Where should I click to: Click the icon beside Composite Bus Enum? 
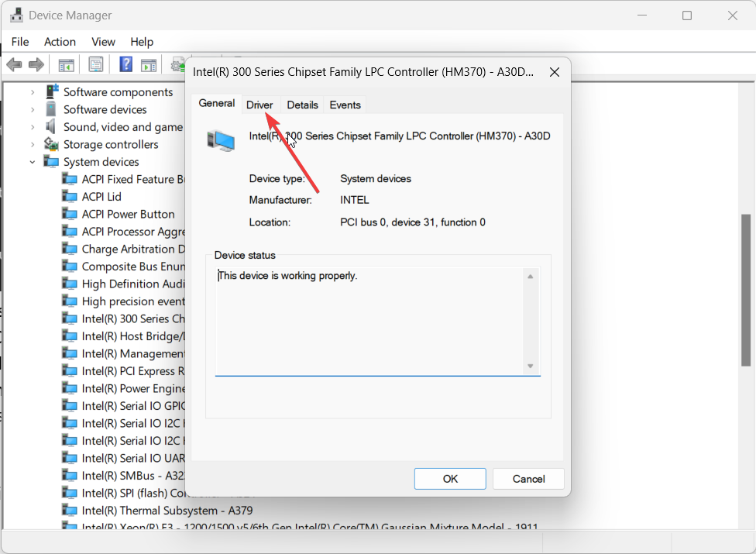tap(70, 266)
